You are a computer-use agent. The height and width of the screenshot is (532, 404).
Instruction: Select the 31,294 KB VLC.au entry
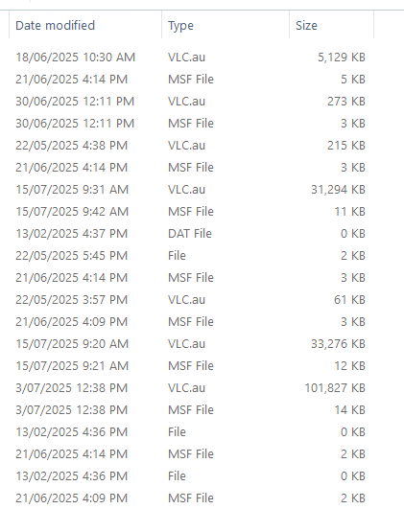coord(190,190)
